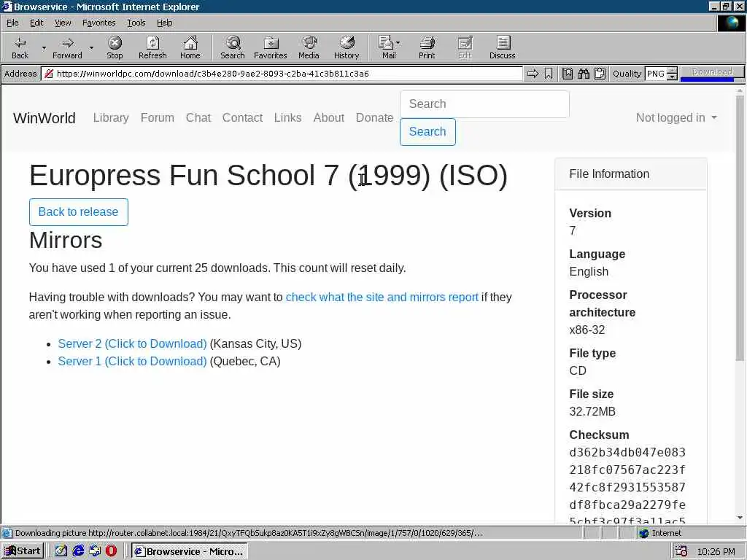This screenshot has height=560, width=747.
Task: Click the go arrow next to the address bar
Action: coord(533,74)
